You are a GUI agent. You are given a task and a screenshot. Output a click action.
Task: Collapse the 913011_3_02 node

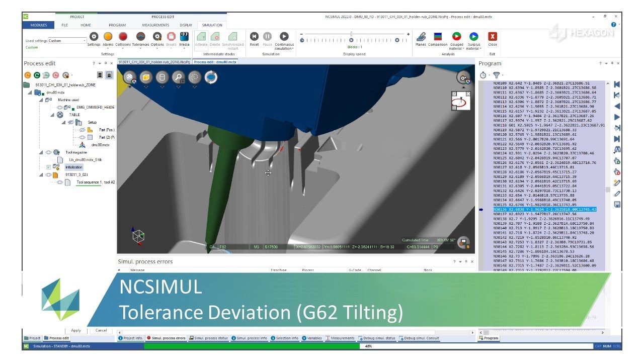click(x=41, y=175)
